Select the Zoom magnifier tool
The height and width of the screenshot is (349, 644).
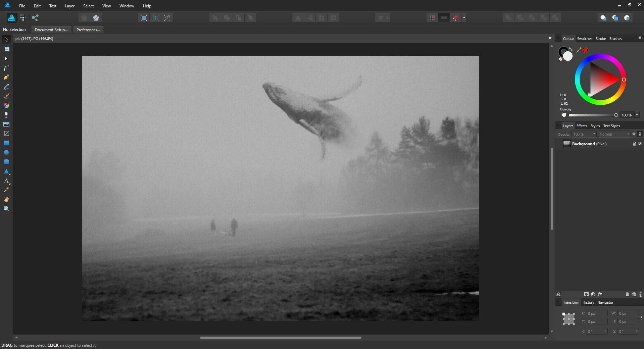tap(6, 209)
